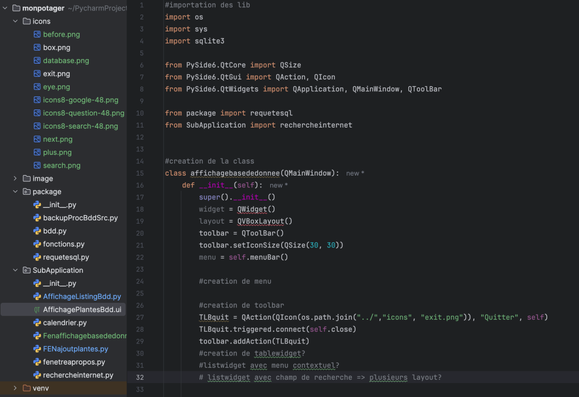Expand the image folder chevron
Image resolution: width=579 pixels, height=397 pixels.
15,178
